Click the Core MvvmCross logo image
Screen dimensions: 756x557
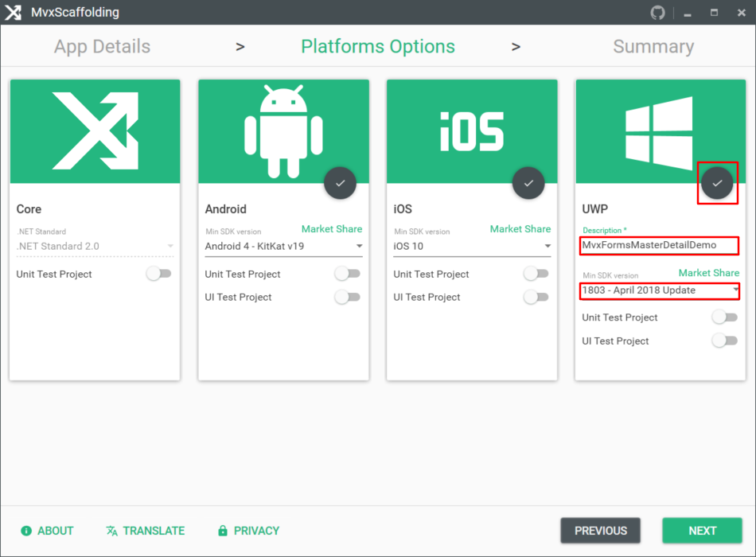point(95,131)
